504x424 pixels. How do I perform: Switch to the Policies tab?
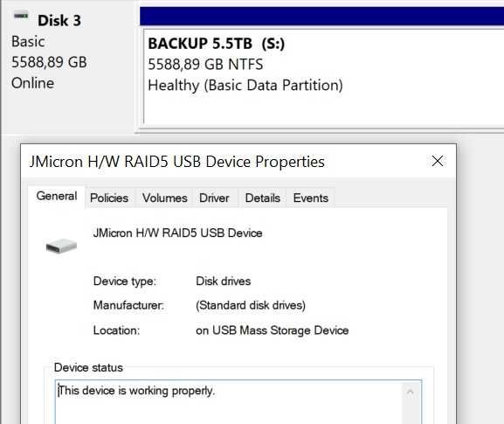[109, 198]
